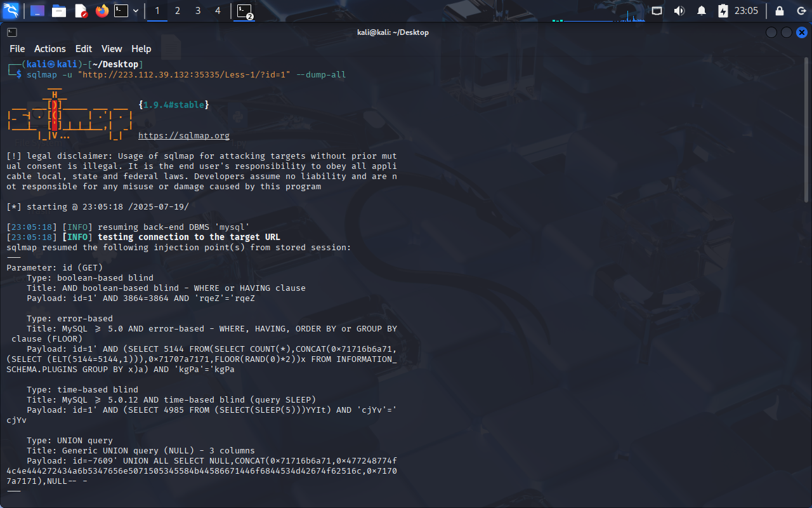Launch Firefox from the top panel
Viewport: 812px width, 508px height.
102,11
